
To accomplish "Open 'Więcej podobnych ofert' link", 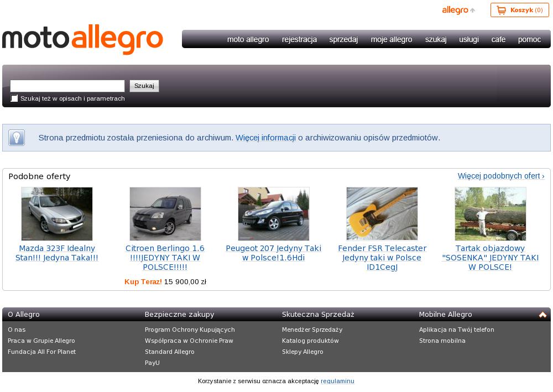I will point(501,176).
